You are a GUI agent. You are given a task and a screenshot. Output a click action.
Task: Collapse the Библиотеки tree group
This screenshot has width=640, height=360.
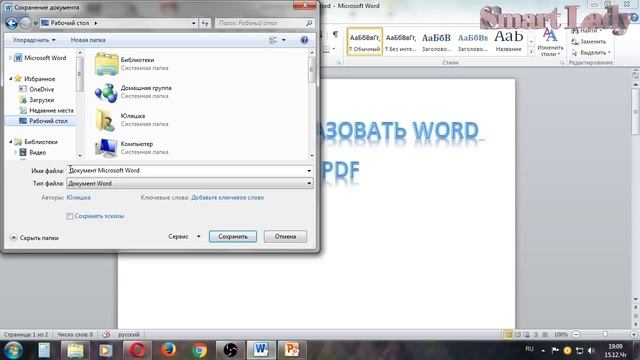pos(11,142)
